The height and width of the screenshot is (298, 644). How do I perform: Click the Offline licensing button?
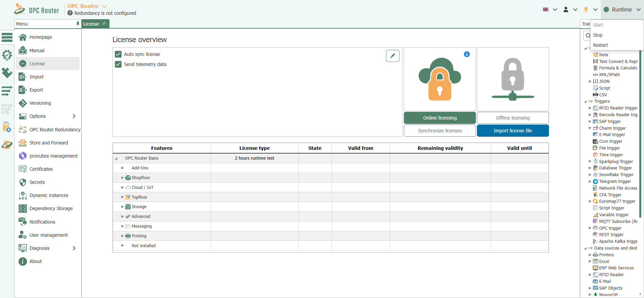pos(513,118)
